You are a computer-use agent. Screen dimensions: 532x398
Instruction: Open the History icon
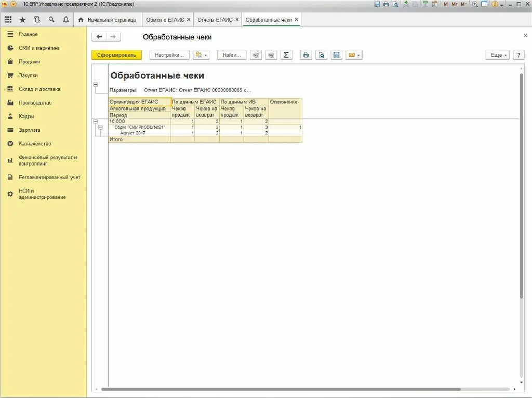pyautogui.click(x=37, y=20)
